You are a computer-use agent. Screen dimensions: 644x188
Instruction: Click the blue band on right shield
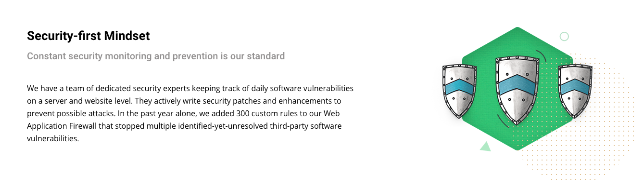coord(575,87)
